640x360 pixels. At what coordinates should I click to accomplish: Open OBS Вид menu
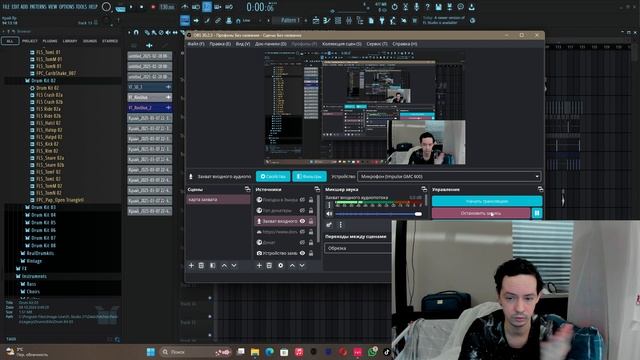(243, 44)
